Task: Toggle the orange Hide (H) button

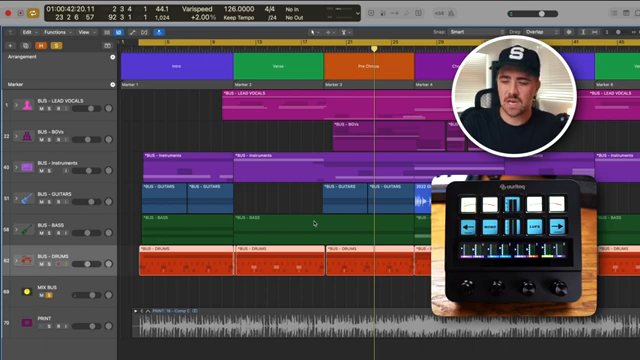Action: coord(41,46)
